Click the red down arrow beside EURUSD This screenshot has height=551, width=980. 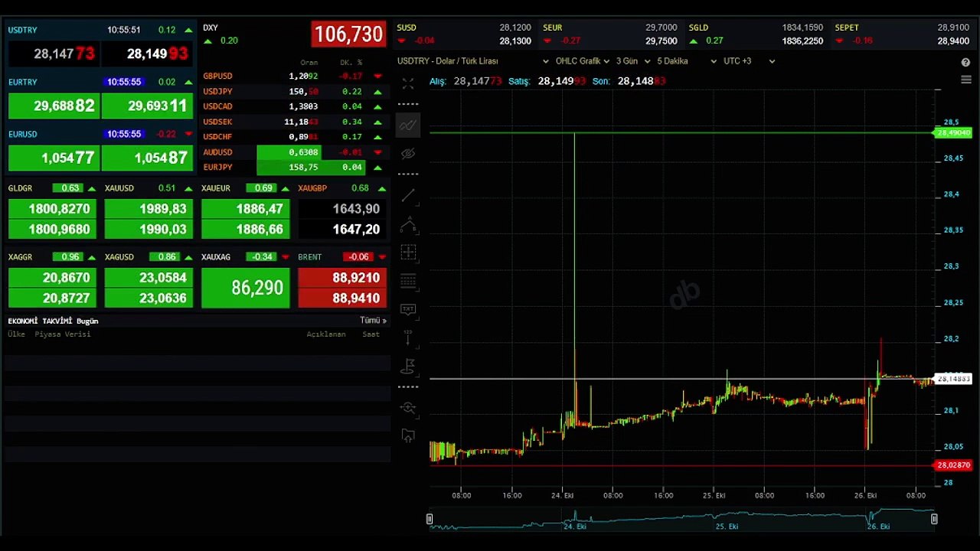click(188, 134)
